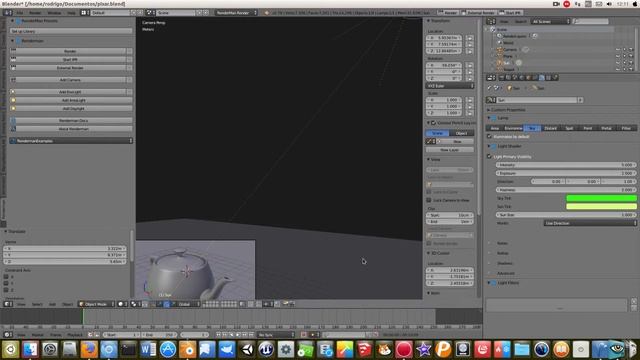
Task: Click the External Render button in left panel
Action: 70,68
